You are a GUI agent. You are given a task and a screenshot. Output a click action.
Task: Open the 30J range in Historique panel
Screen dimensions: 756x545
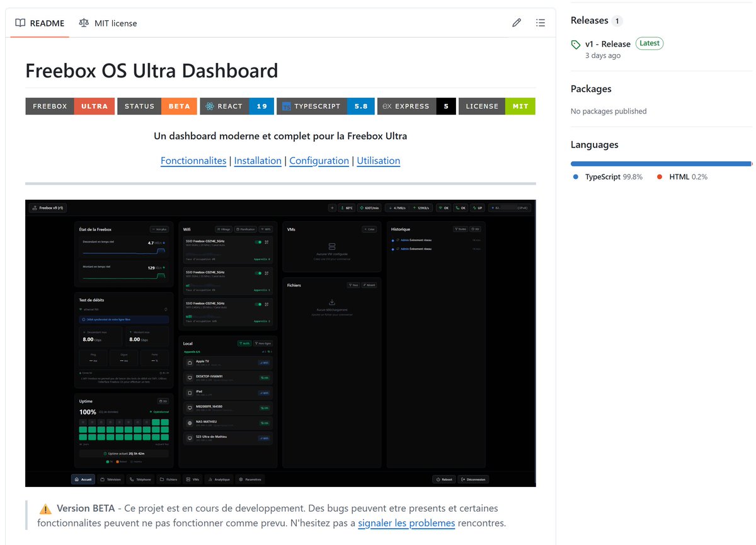tap(476, 229)
